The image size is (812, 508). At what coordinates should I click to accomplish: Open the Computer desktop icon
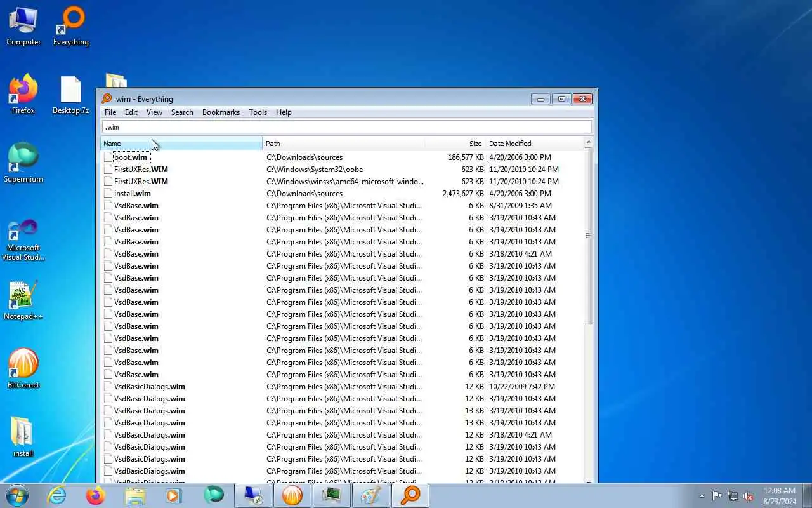point(23,27)
